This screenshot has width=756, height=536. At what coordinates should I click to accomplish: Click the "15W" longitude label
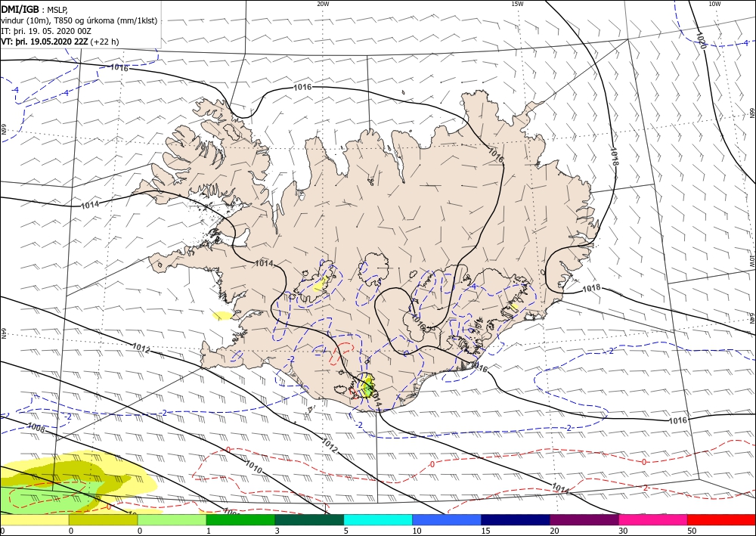click(517, 4)
